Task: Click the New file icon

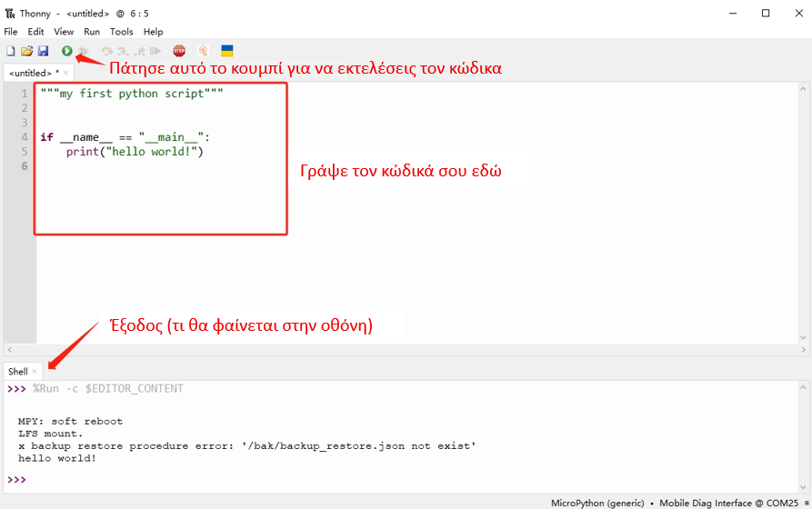Action: (x=10, y=51)
